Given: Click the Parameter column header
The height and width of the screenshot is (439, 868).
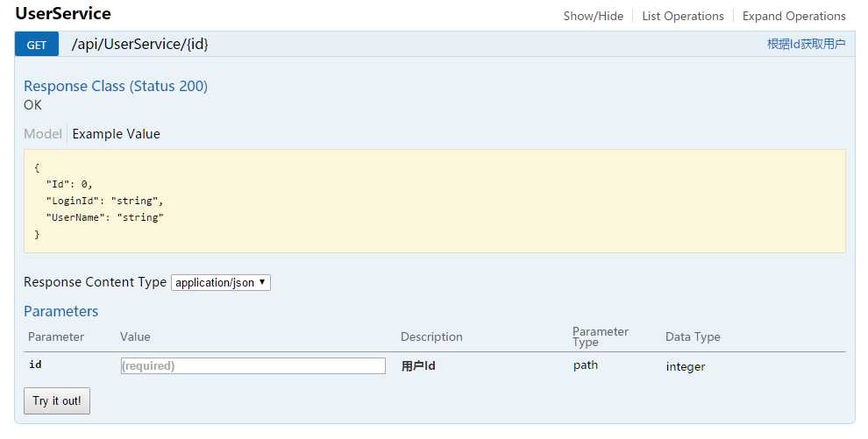Looking at the screenshot, I should coord(56,336).
